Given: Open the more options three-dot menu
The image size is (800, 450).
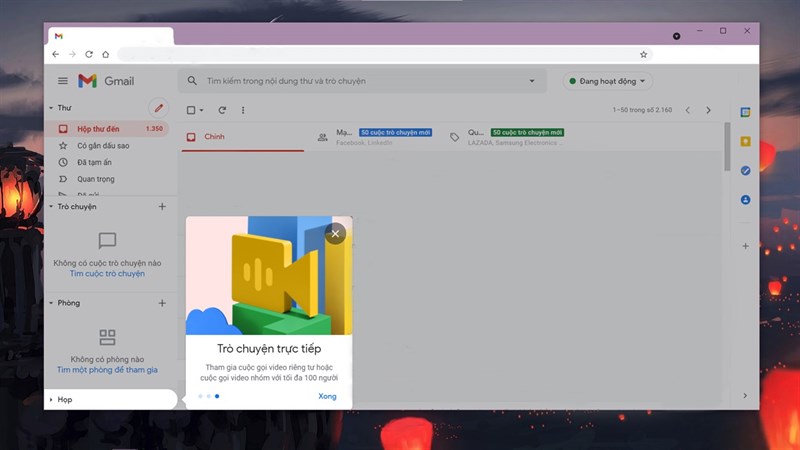Looking at the screenshot, I should 243,110.
